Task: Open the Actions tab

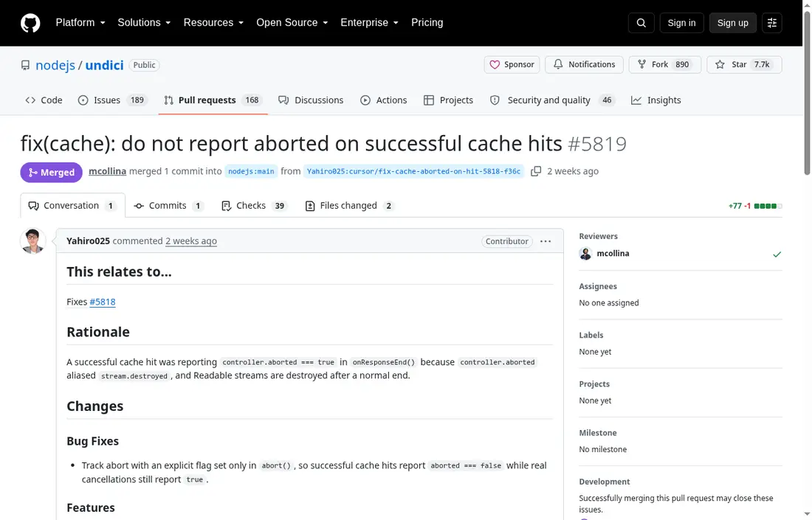Action: point(384,100)
